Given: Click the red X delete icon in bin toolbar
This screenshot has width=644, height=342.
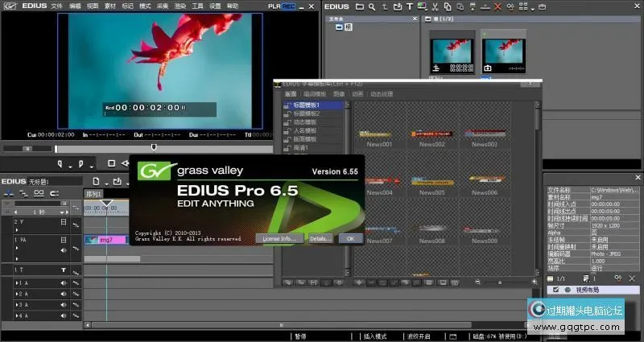Looking at the screenshot, I should click(x=498, y=7).
